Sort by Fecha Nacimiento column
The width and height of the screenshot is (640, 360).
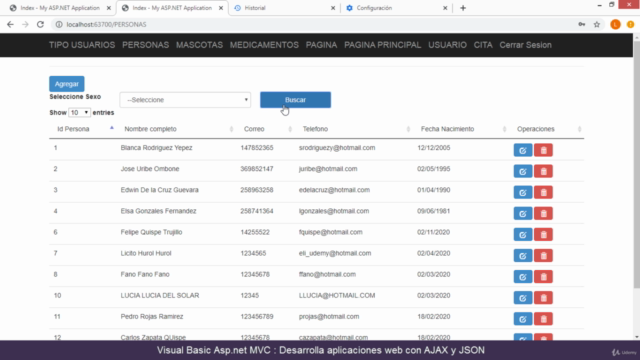pyautogui.click(x=461, y=129)
